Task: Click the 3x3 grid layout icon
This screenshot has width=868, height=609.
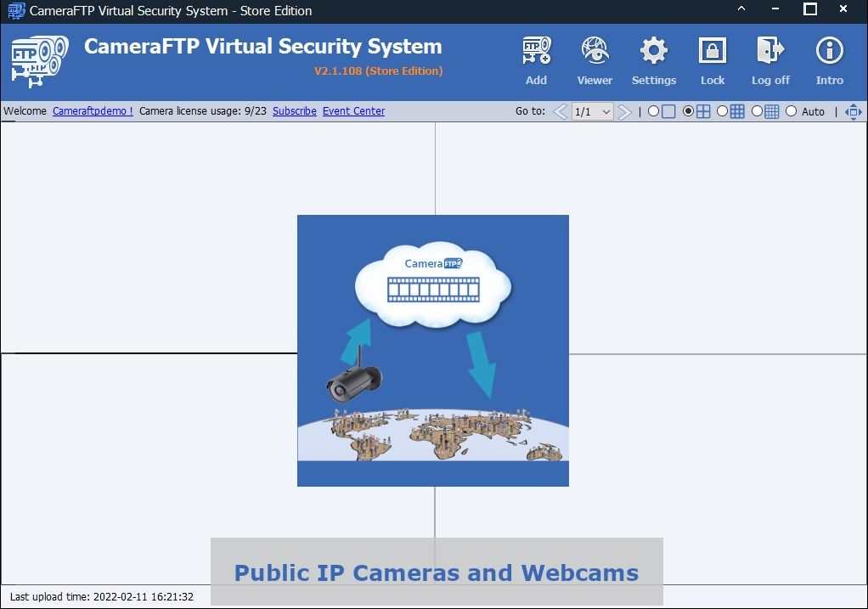Action: [737, 112]
